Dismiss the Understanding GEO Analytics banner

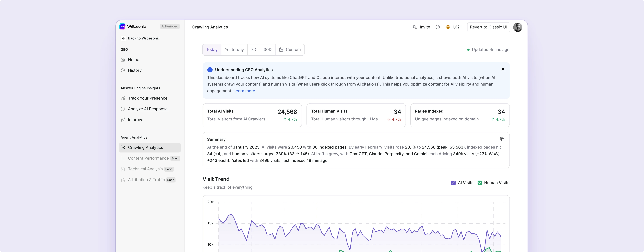tap(503, 69)
